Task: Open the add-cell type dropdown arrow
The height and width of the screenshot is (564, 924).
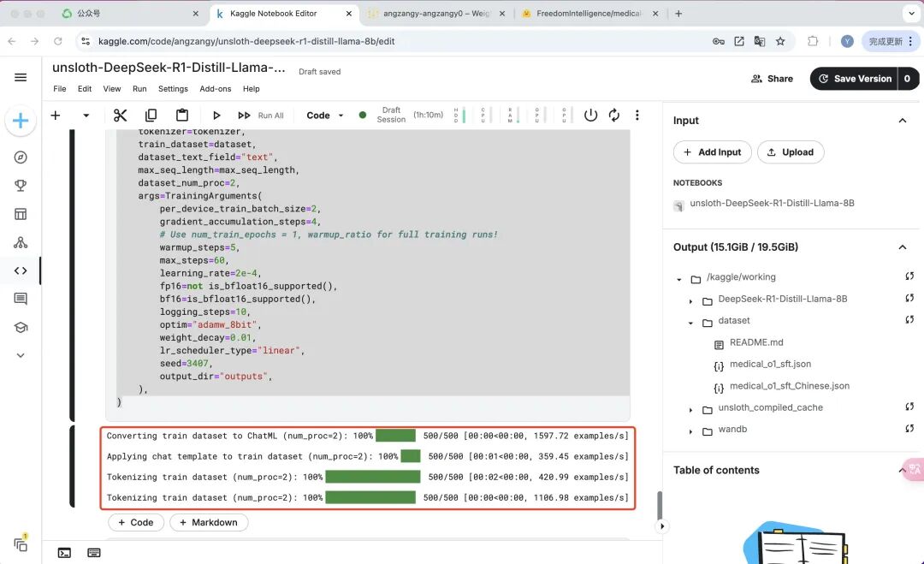Action: [x=86, y=116]
